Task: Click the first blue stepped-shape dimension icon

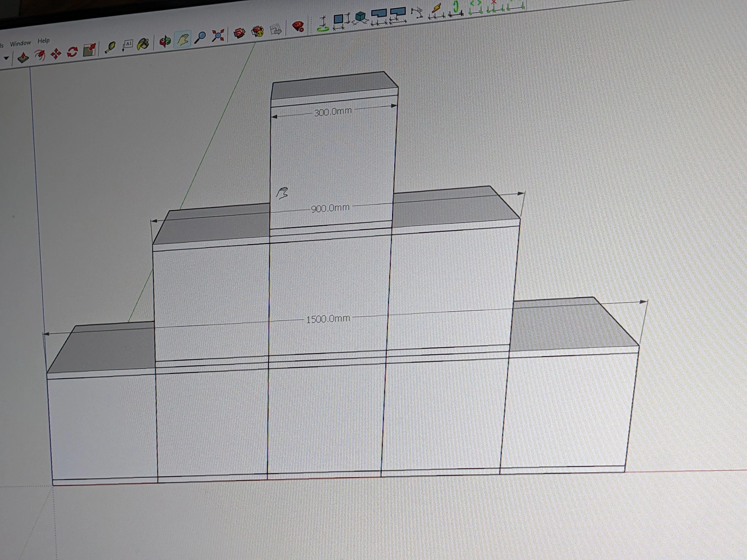Action: (x=379, y=17)
